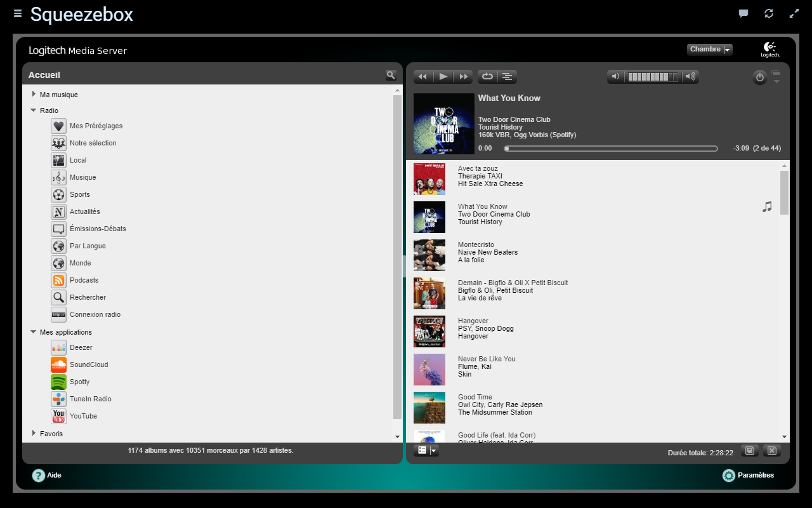Launch the TuneIn Radio app icon
The image size is (812, 508).
pyautogui.click(x=59, y=399)
